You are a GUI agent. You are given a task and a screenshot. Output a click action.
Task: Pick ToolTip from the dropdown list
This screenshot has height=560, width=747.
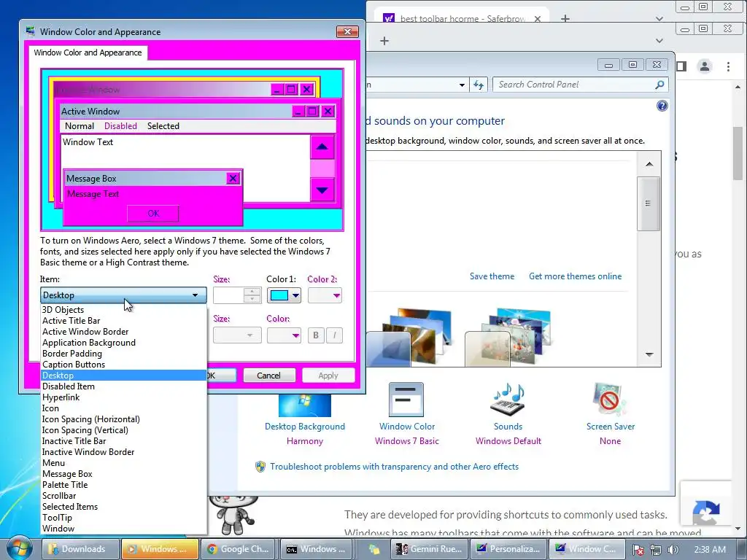click(x=123, y=518)
